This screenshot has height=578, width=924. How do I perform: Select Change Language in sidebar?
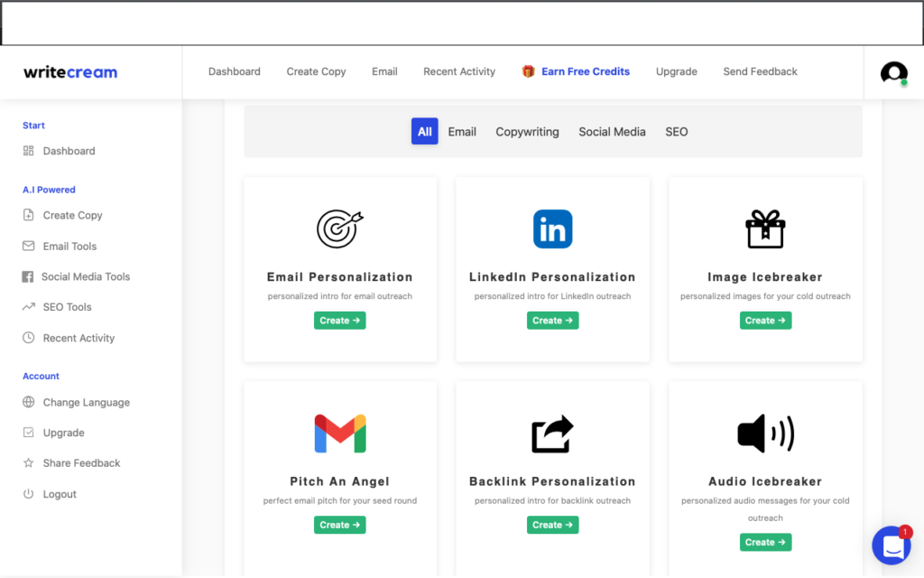pos(86,403)
